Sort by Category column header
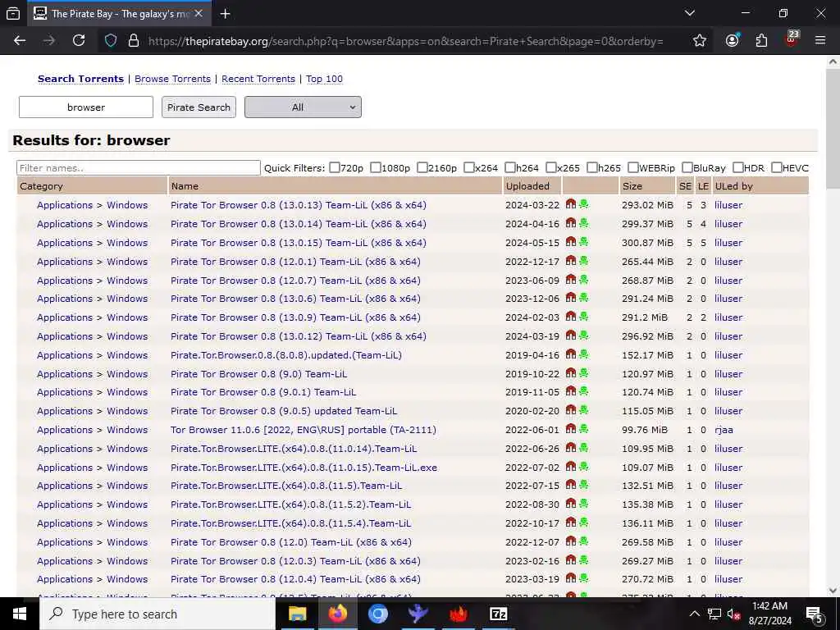Viewport: 840px width, 630px height. click(x=41, y=186)
